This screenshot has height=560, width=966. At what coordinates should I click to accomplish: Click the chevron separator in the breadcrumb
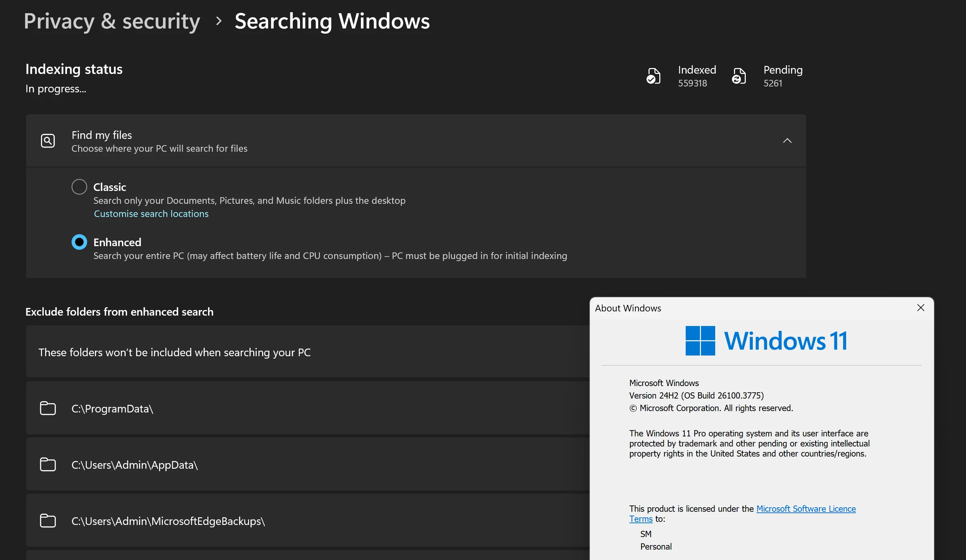pos(219,21)
